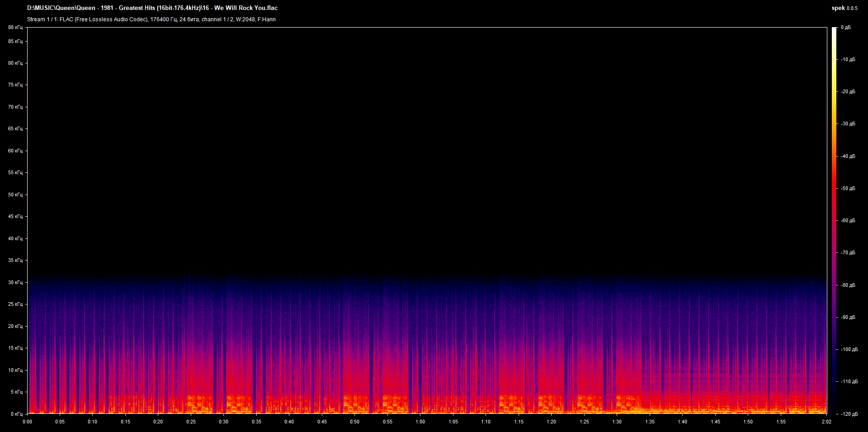Click the -10 дБ level scale label
The height and width of the screenshot is (432, 868).
848,59
